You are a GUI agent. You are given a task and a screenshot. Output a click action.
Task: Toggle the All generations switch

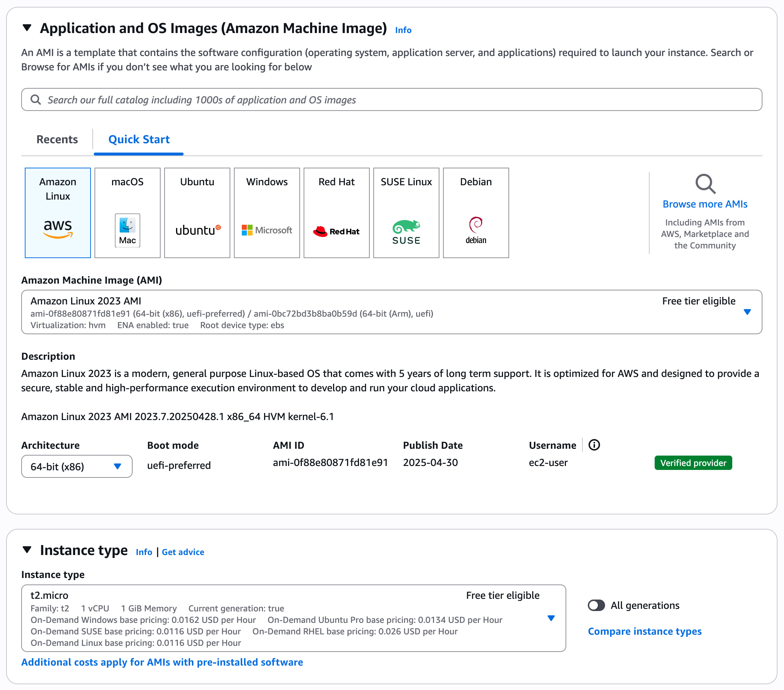596,605
